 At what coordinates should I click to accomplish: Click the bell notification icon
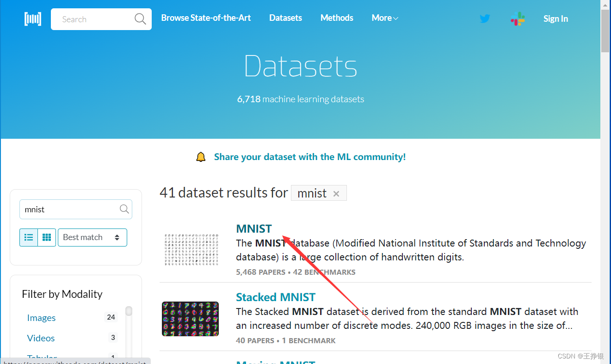tap(201, 157)
